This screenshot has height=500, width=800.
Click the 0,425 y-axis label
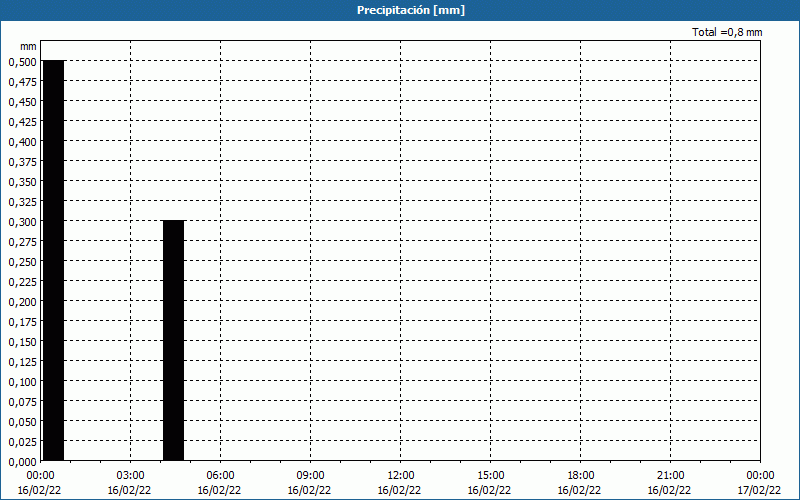[22, 122]
